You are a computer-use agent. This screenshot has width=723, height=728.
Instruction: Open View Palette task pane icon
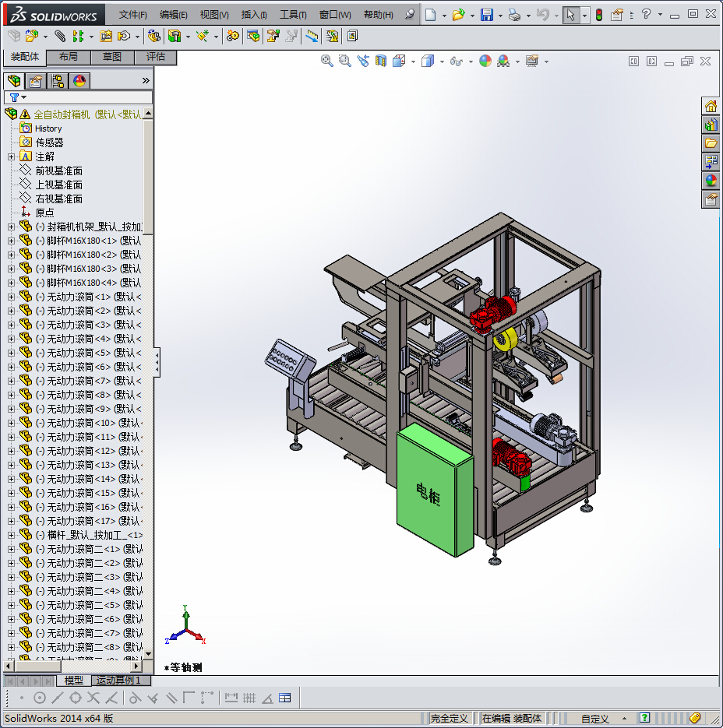(711, 162)
